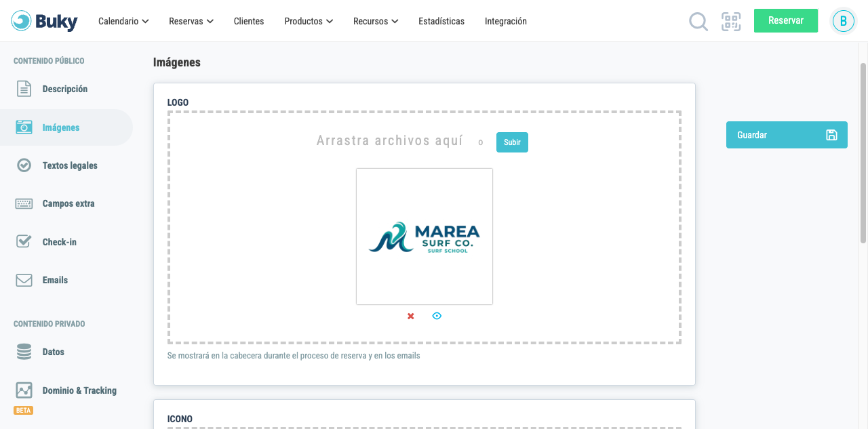Click the CONTENIDO PÚBLICO heading
Viewport: 868px width, 429px height.
pos(49,61)
